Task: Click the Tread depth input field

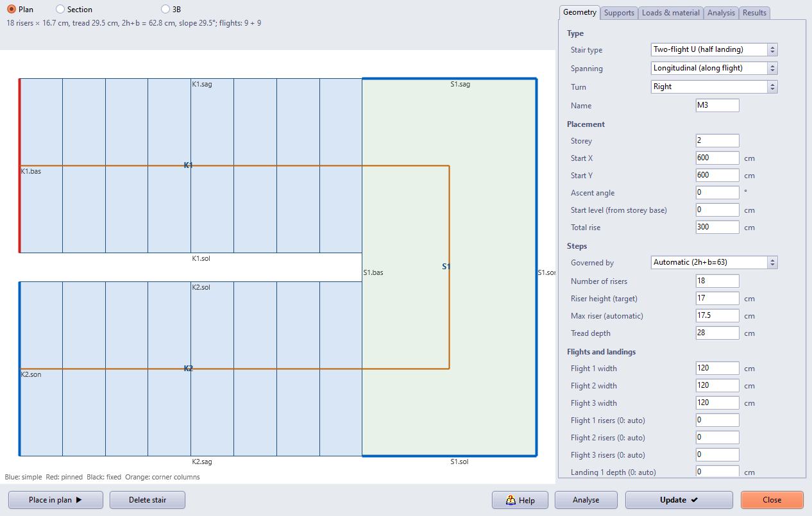Action: tap(718, 333)
